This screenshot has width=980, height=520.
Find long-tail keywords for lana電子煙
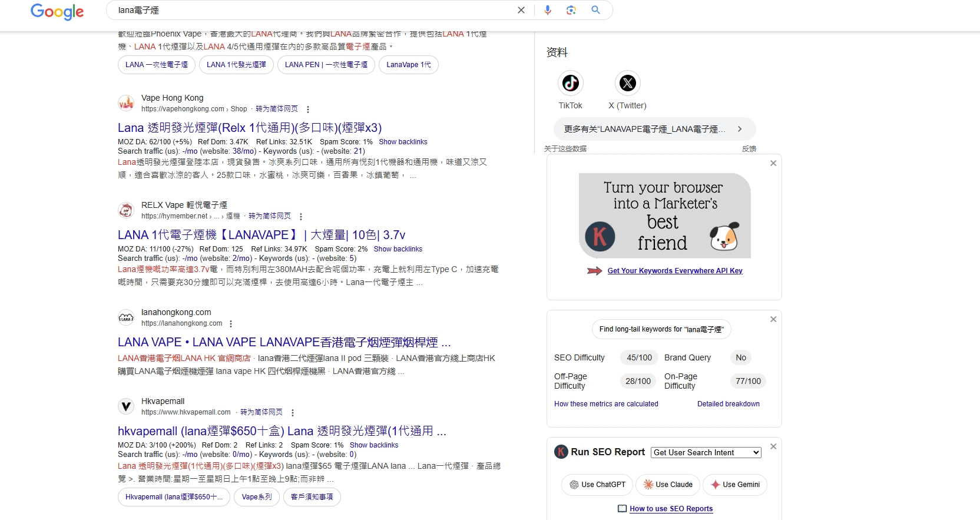point(661,329)
